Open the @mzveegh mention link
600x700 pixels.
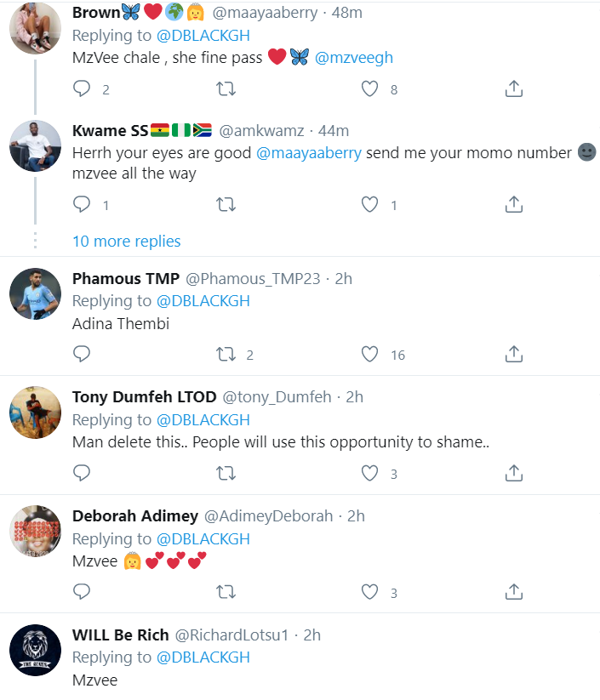click(x=354, y=58)
